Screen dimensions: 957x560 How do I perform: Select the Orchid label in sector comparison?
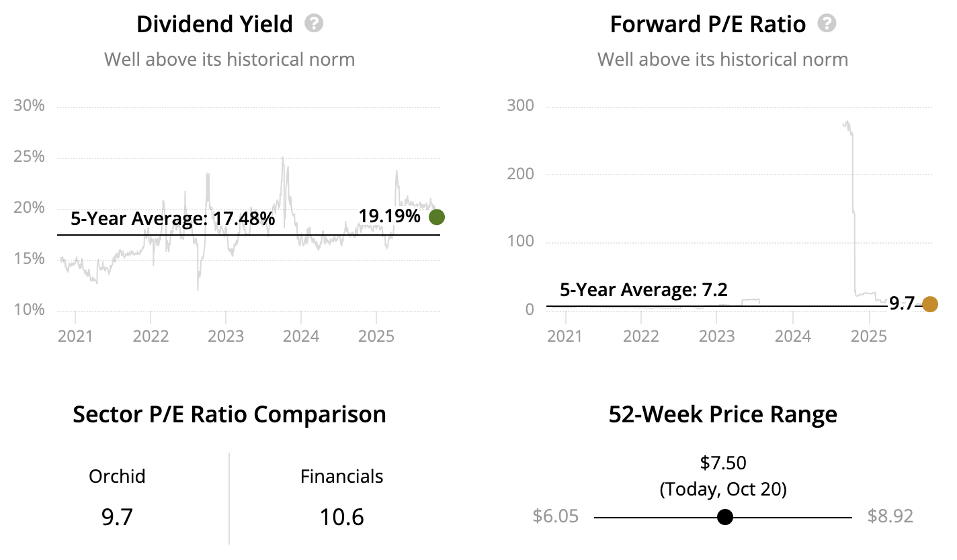click(117, 477)
